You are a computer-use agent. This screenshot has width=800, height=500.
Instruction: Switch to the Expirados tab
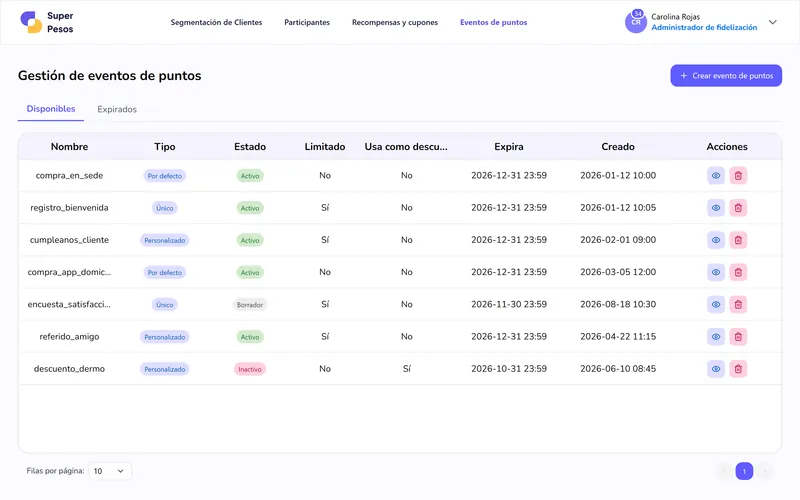(x=117, y=109)
